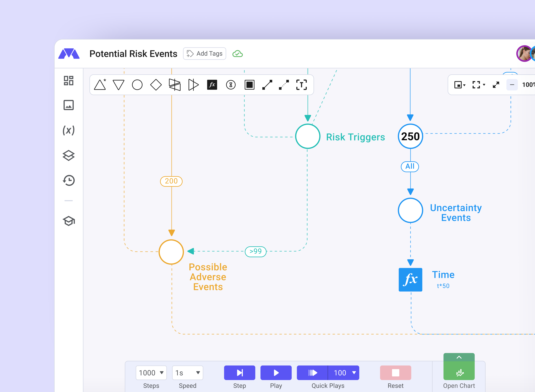Screen dimensions: 535x392
Task: Expand the chart panel up chevron
Action: point(459,357)
